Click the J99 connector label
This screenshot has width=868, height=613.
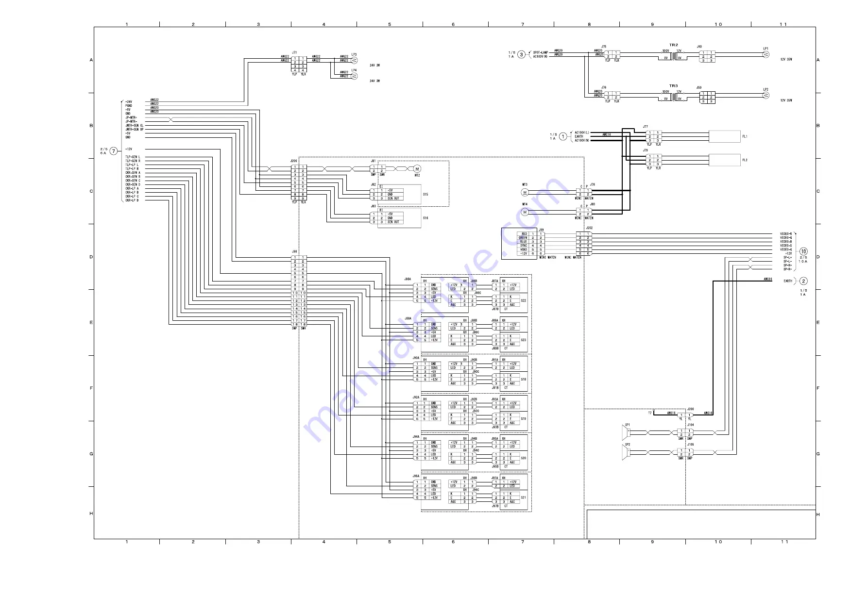click(x=541, y=230)
